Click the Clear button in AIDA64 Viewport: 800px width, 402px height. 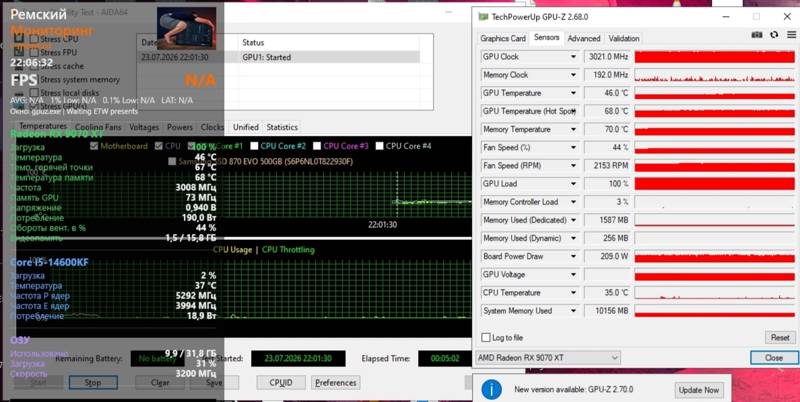[160, 383]
